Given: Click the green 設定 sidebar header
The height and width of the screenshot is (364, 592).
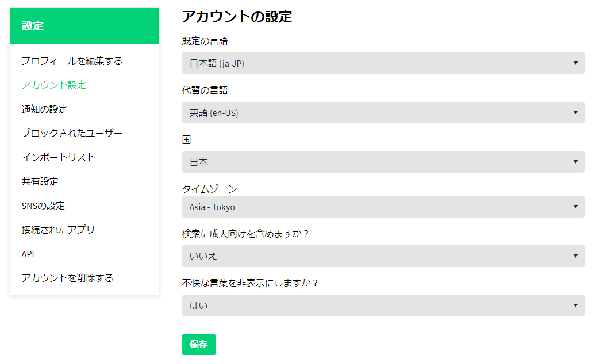Looking at the screenshot, I should click(84, 26).
